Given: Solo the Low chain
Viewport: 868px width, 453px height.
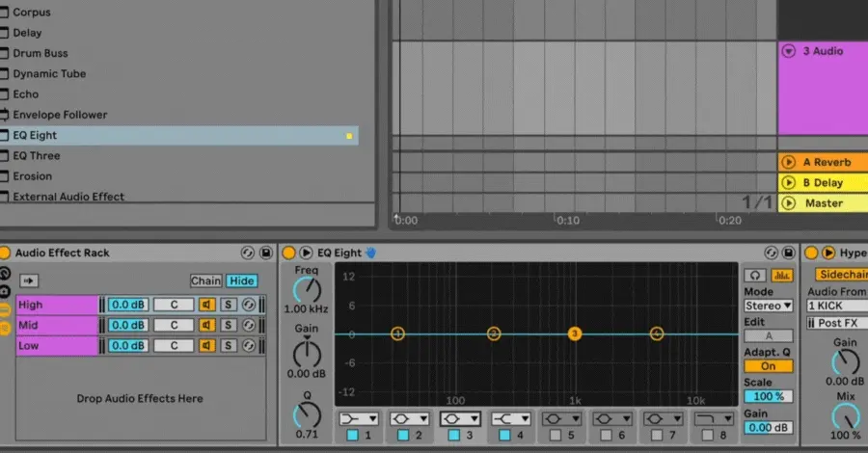Looking at the screenshot, I should pyautogui.click(x=228, y=346).
